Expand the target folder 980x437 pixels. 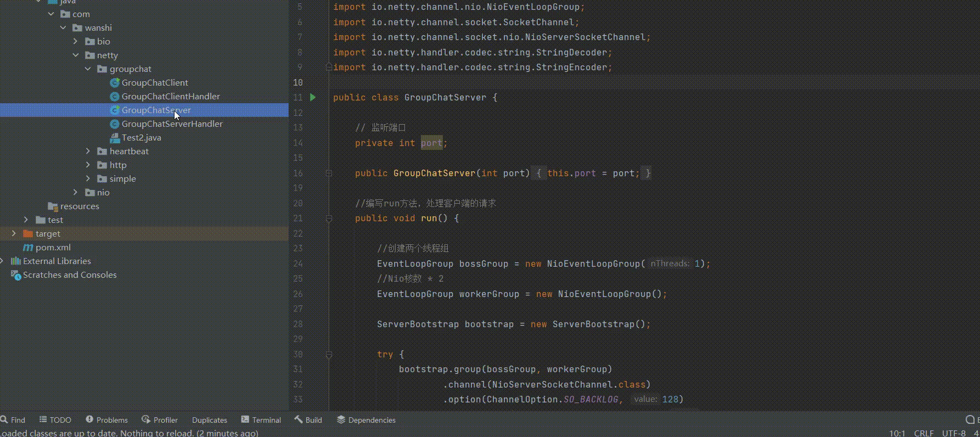(x=14, y=233)
